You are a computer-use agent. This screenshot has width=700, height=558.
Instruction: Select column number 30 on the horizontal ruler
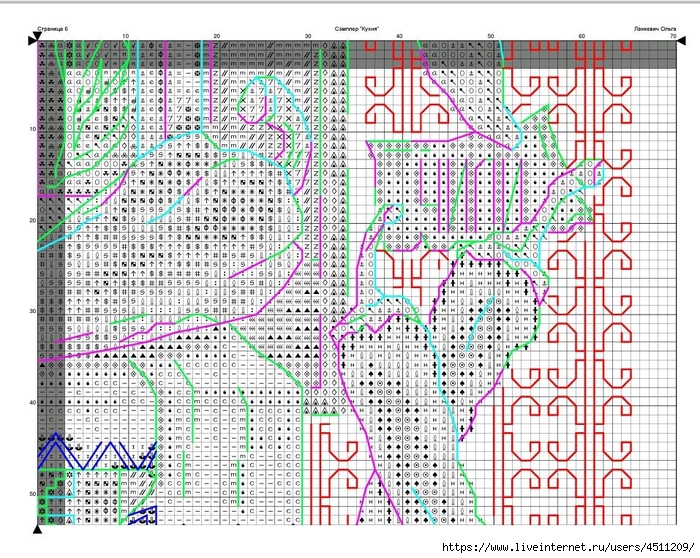click(x=308, y=36)
